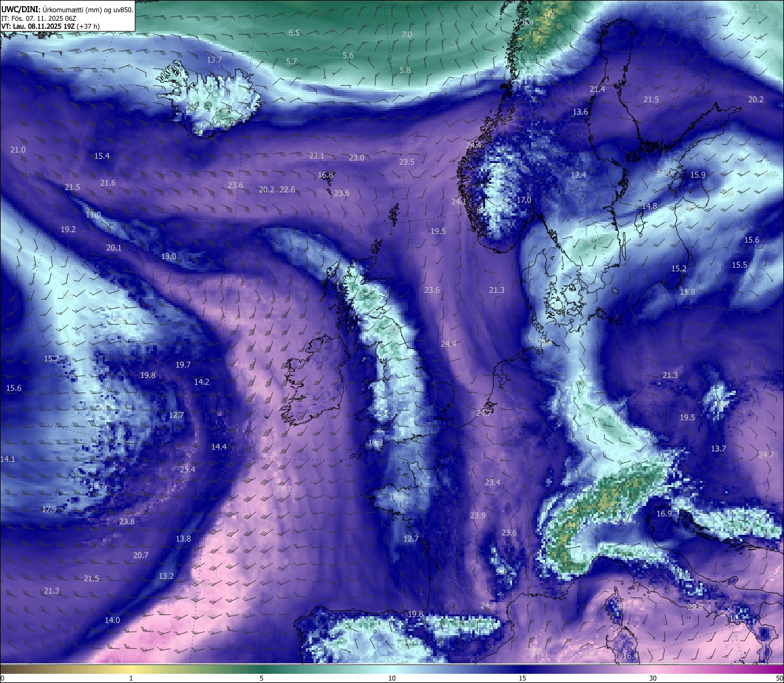Screen dimensions: 784x683
Task: Select the value label 23.0
Action: tap(356, 158)
